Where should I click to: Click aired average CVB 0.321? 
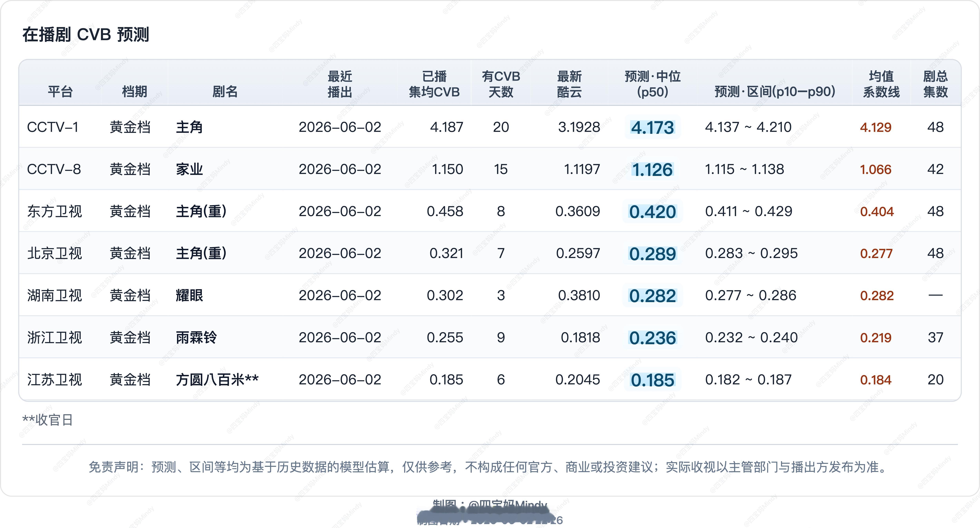point(446,253)
